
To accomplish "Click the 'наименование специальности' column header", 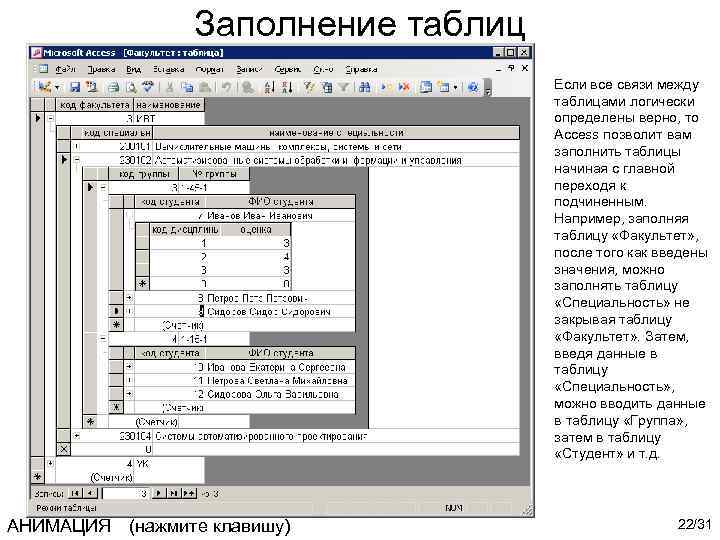I will tap(336, 133).
